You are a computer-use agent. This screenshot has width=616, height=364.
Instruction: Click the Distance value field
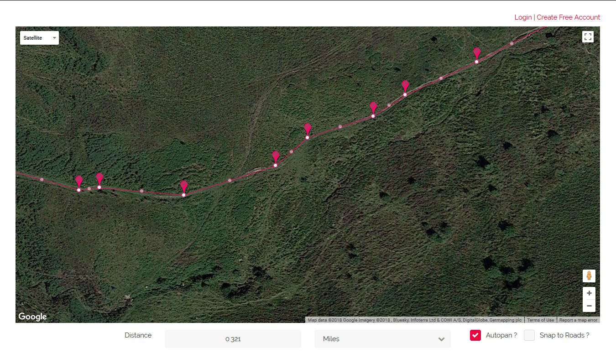(233, 339)
